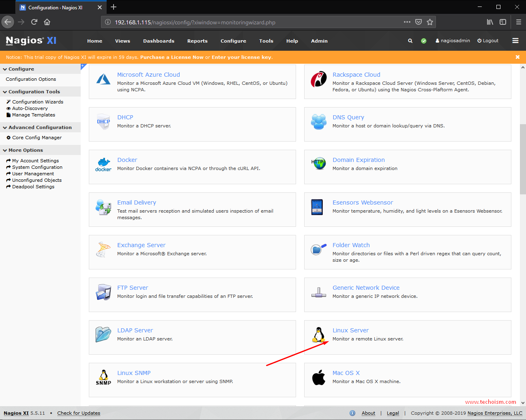Viewport: 526px width, 420px height.
Task: Open the nagiosadmin user profile
Action: coord(453,41)
